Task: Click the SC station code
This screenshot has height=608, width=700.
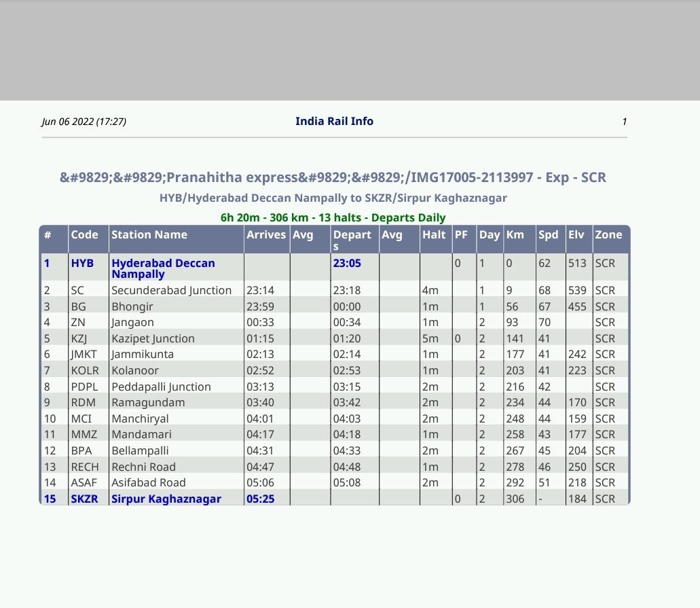Action: pos(77,290)
